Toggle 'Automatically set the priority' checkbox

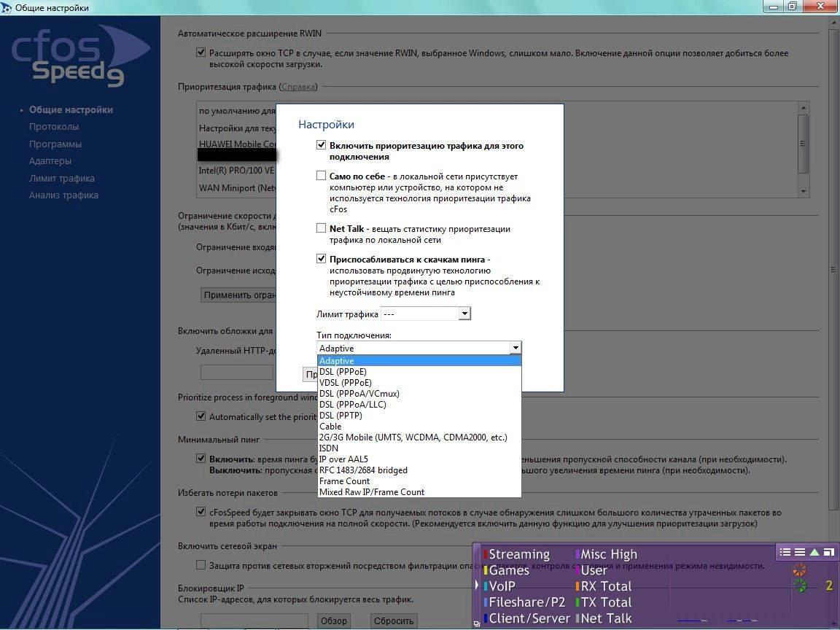click(201, 416)
